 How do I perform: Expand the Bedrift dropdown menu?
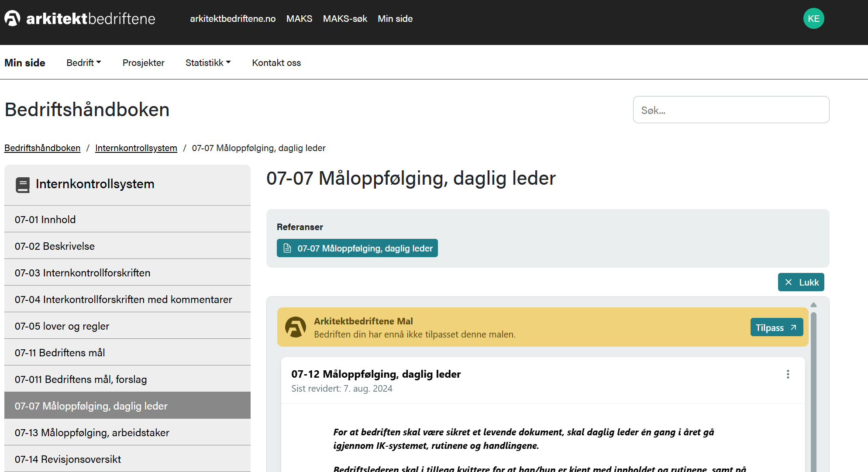click(x=83, y=62)
